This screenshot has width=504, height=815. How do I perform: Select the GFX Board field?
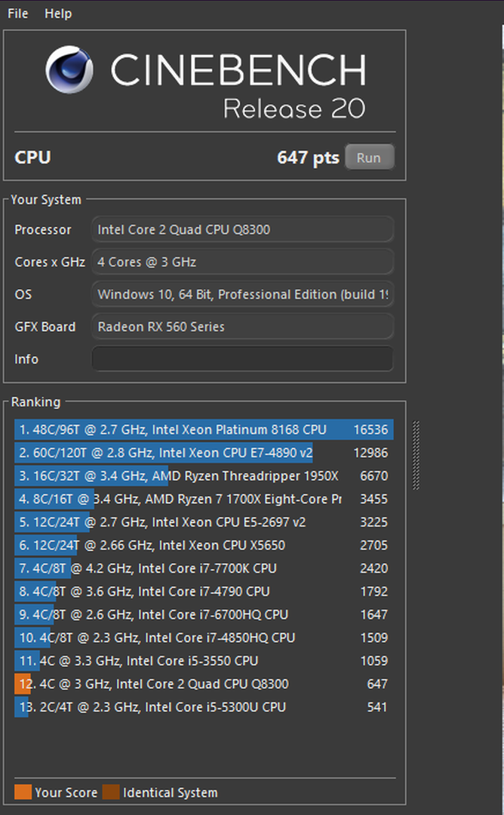[242, 327]
